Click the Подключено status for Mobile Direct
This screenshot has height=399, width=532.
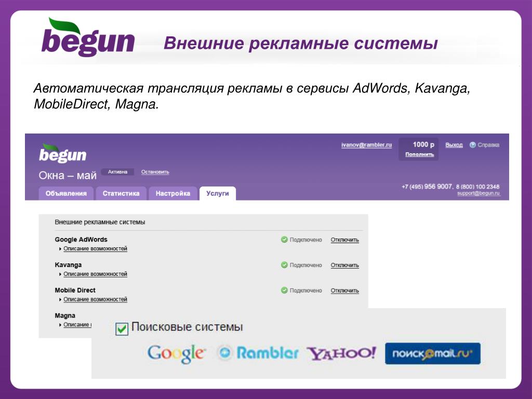(x=305, y=291)
